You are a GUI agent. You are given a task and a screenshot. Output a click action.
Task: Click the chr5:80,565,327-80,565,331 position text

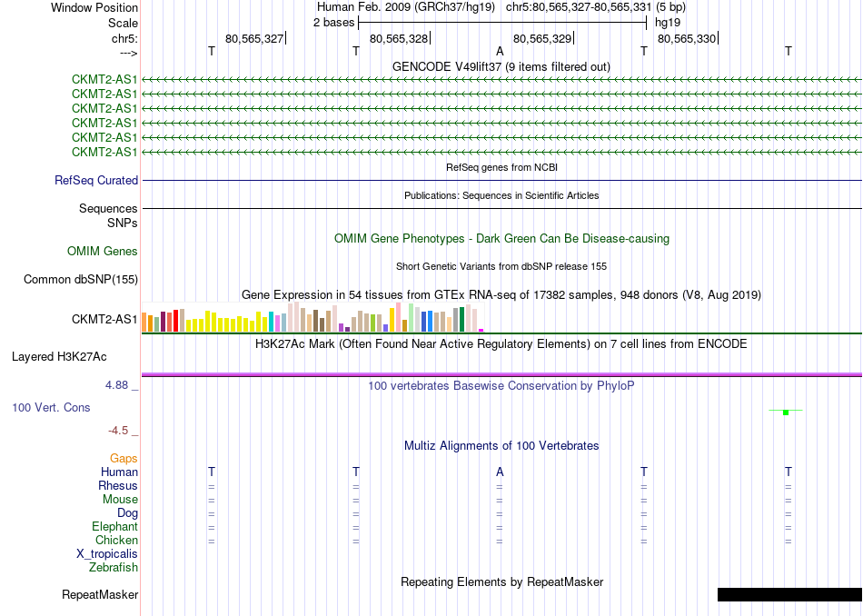pos(579,7)
